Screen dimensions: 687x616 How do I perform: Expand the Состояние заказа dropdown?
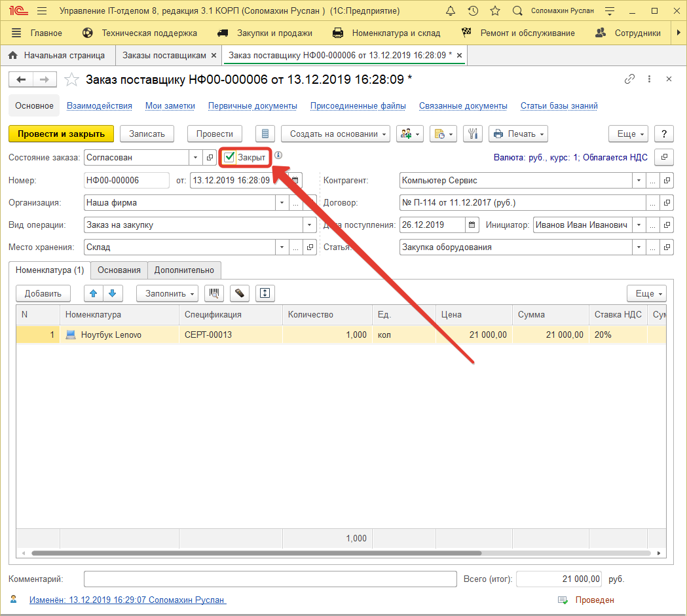tap(196, 158)
